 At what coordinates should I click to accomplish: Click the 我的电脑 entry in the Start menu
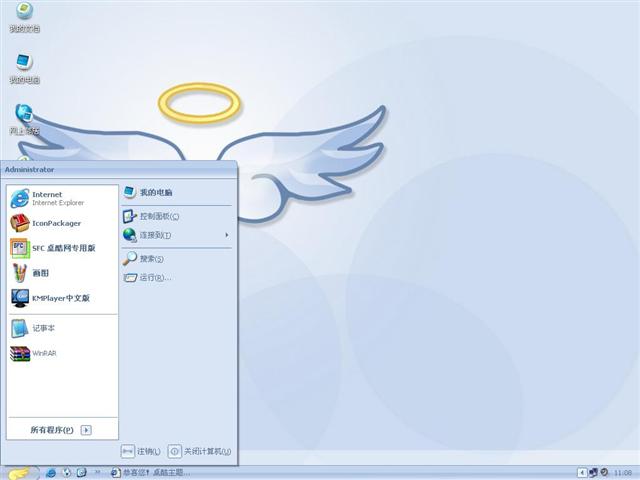[176, 192]
